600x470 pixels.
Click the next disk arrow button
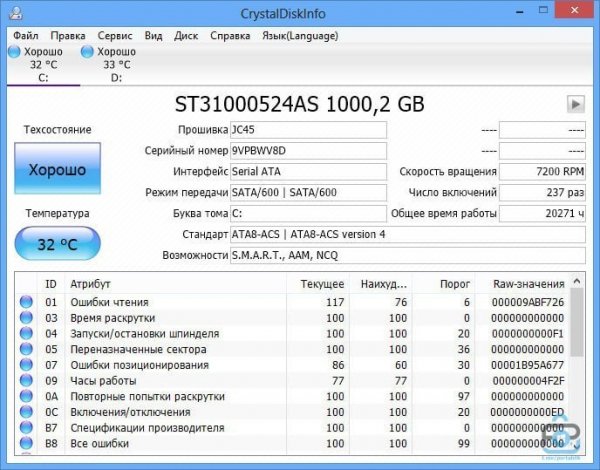(576, 104)
